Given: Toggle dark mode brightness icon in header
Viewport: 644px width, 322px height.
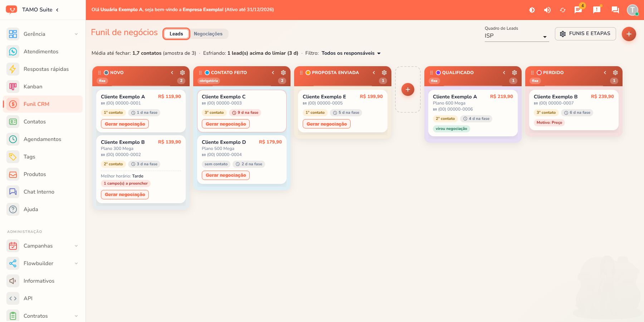Looking at the screenshot, I should pyautogui.click(x=532, y=10).
